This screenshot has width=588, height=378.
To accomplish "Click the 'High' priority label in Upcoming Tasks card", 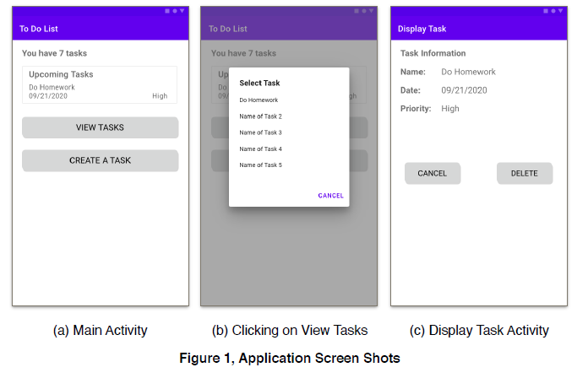I will (160, 96).
